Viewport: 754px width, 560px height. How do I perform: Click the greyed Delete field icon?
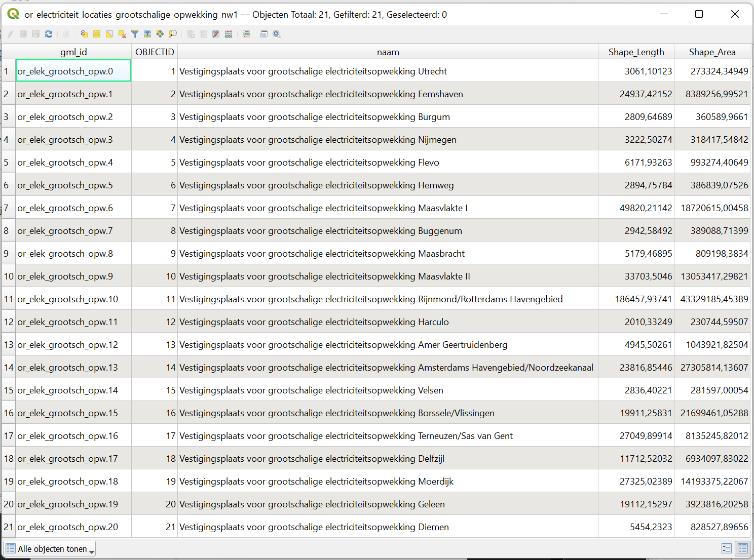click(204, 34)
